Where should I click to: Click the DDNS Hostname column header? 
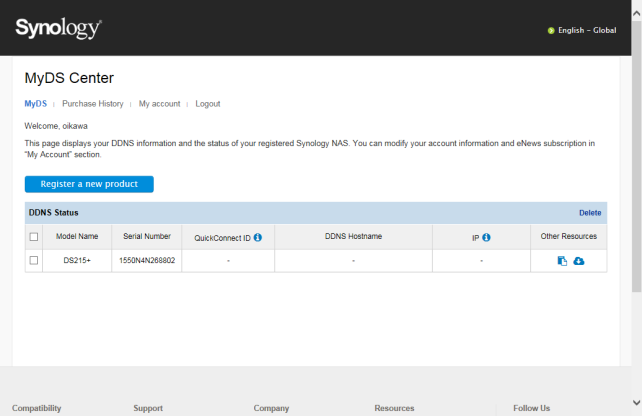(353, 236)
